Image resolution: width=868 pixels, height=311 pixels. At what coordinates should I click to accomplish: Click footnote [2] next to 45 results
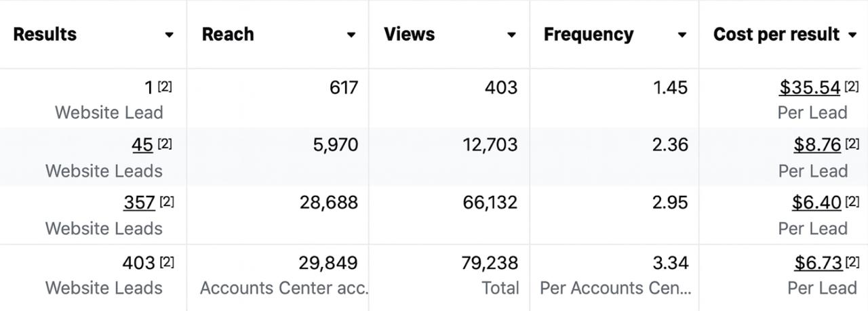tap(165, 144)
